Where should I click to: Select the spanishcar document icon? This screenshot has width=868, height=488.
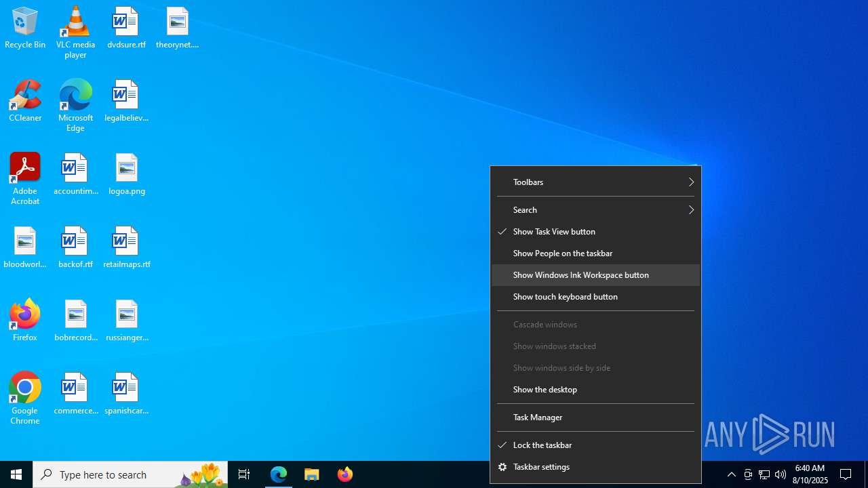126,394
